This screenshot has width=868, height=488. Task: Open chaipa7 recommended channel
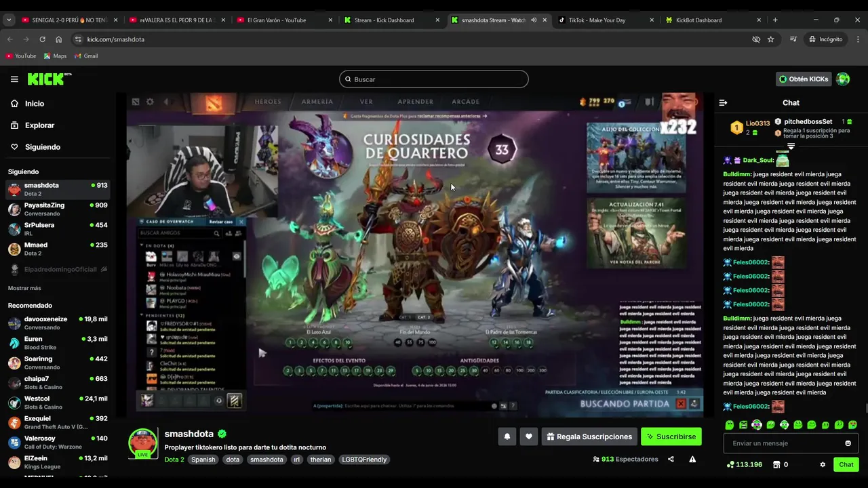point(58,382)
